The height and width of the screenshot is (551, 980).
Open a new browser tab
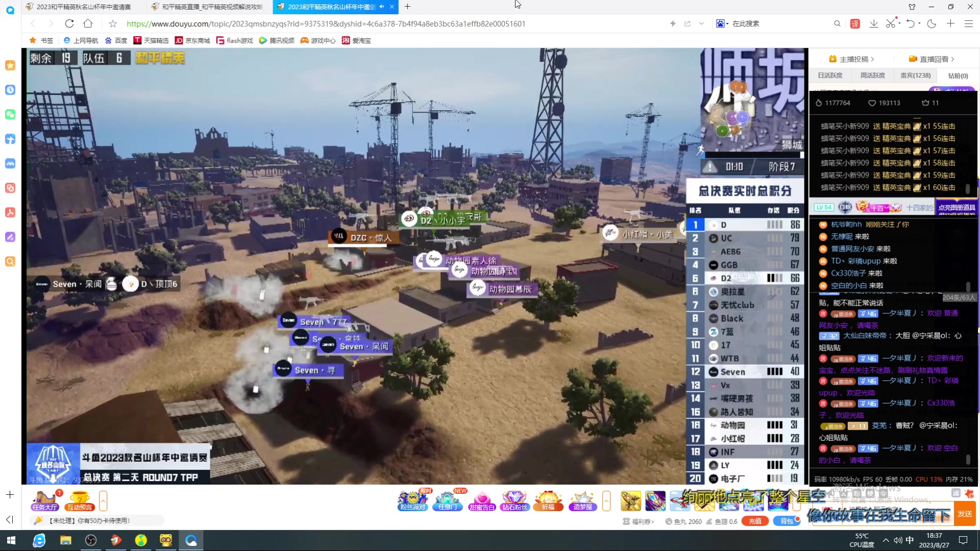click(407, 7)
